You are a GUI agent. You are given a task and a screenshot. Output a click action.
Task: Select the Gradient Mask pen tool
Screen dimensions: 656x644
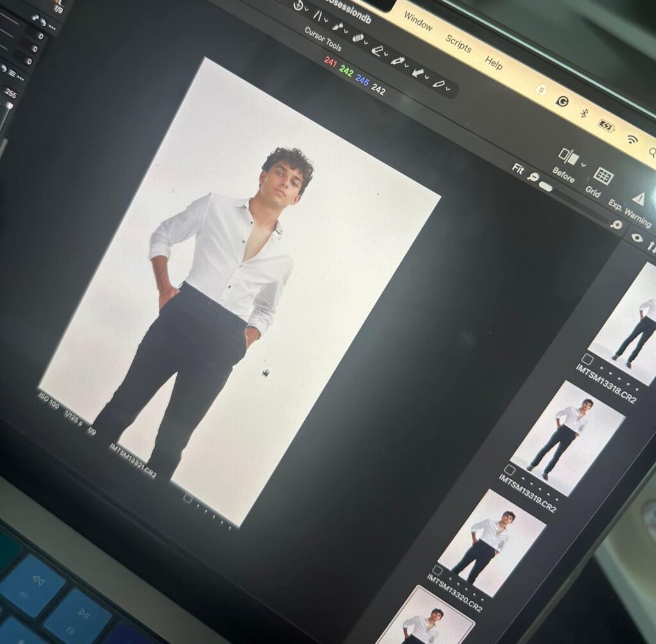(377, 51)
